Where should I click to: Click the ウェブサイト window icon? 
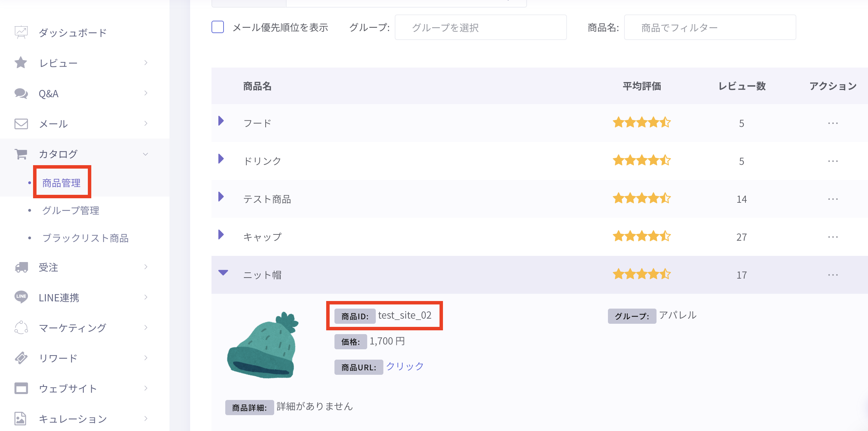pyautogui.click(x=21, y=388)
